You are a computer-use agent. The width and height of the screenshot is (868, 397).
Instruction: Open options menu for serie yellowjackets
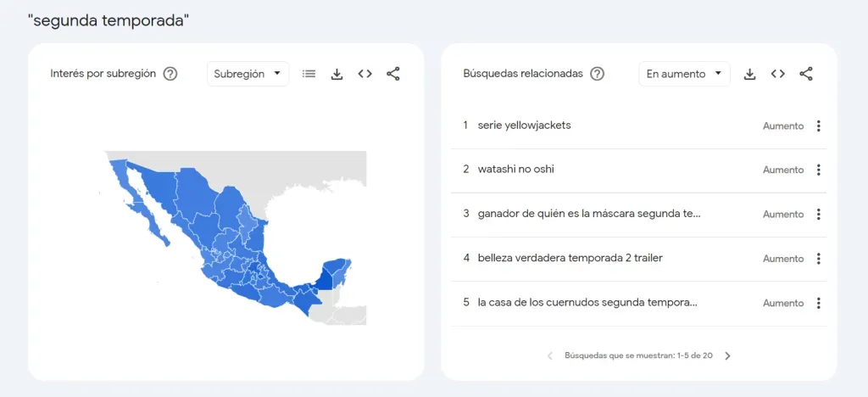point(819,126)
